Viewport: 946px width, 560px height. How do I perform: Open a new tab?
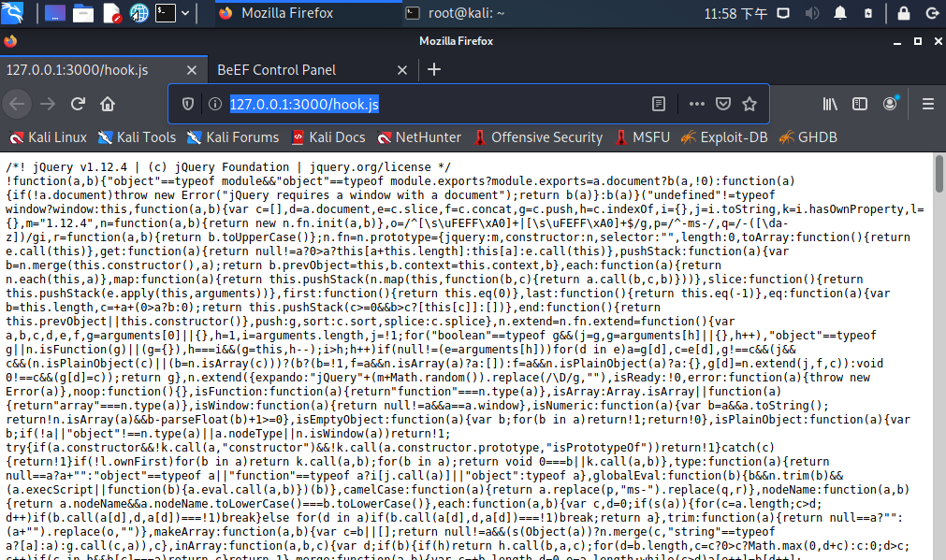434,70
